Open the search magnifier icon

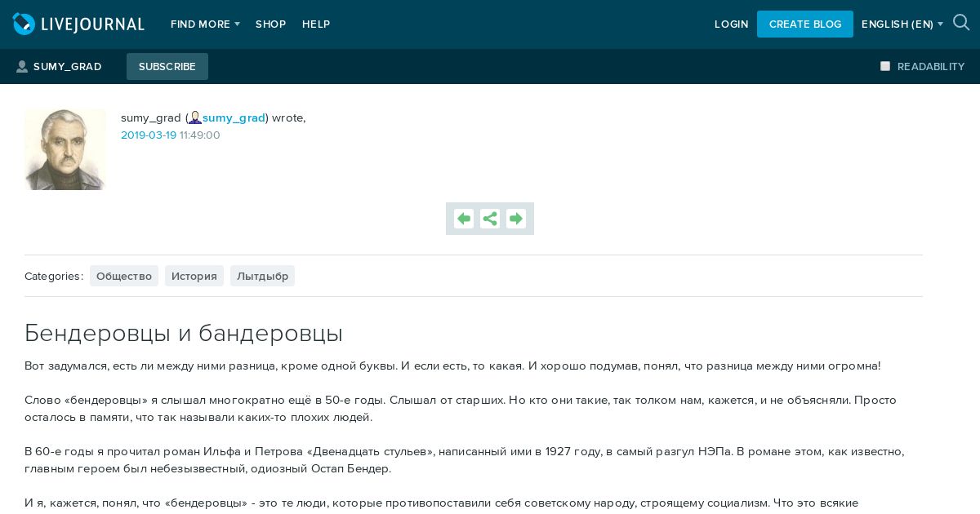961,23
